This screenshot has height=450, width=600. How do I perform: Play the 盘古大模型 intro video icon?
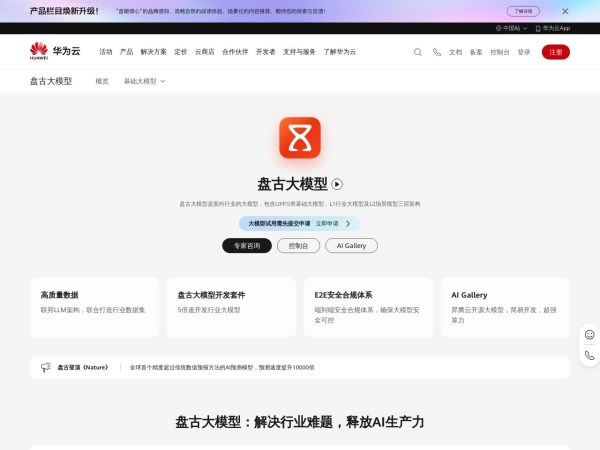coord(337,184)
